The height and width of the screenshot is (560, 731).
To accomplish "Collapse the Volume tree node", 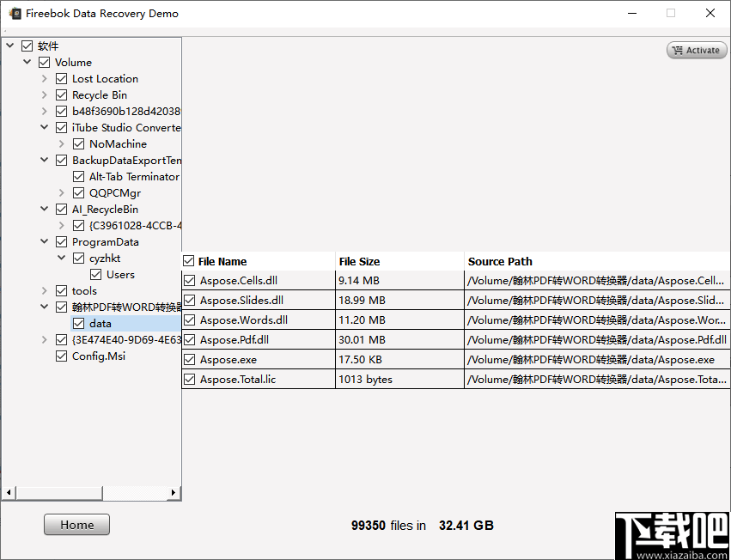I will (27, 62).
